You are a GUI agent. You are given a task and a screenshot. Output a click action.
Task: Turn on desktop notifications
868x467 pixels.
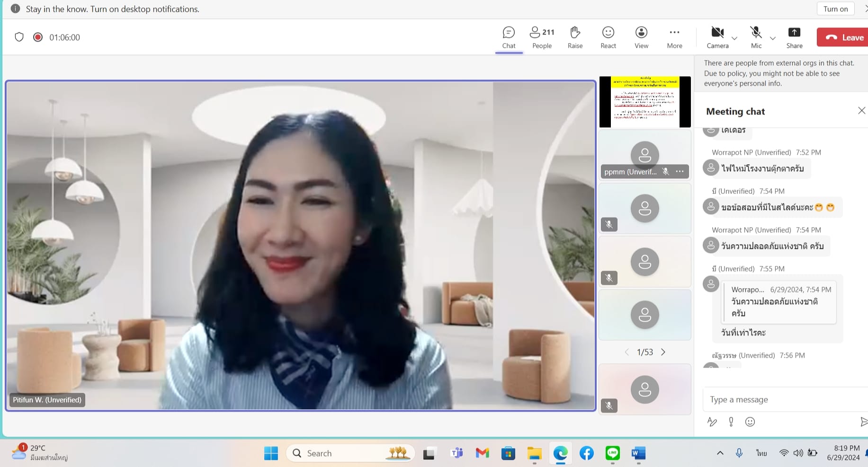coord(835,9)
